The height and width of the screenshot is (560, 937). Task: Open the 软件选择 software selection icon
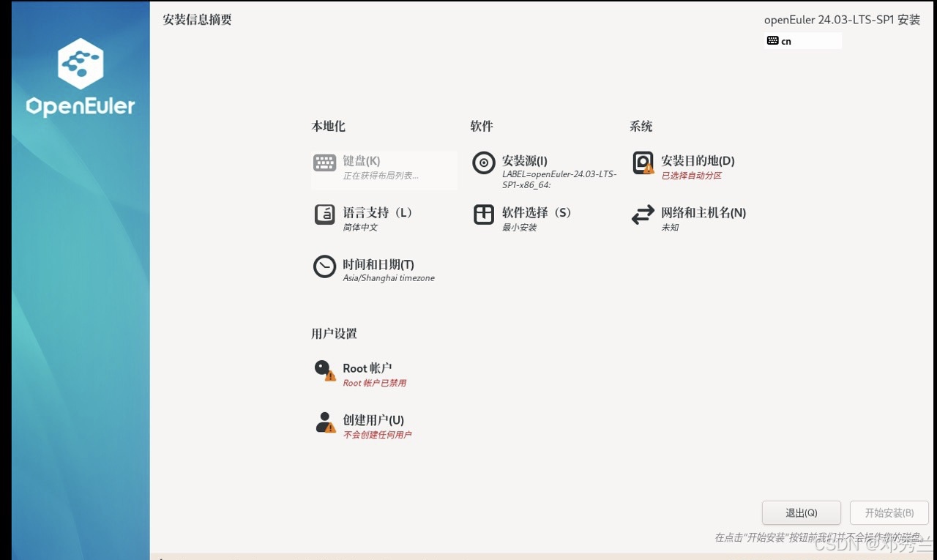tap(483, 214)
